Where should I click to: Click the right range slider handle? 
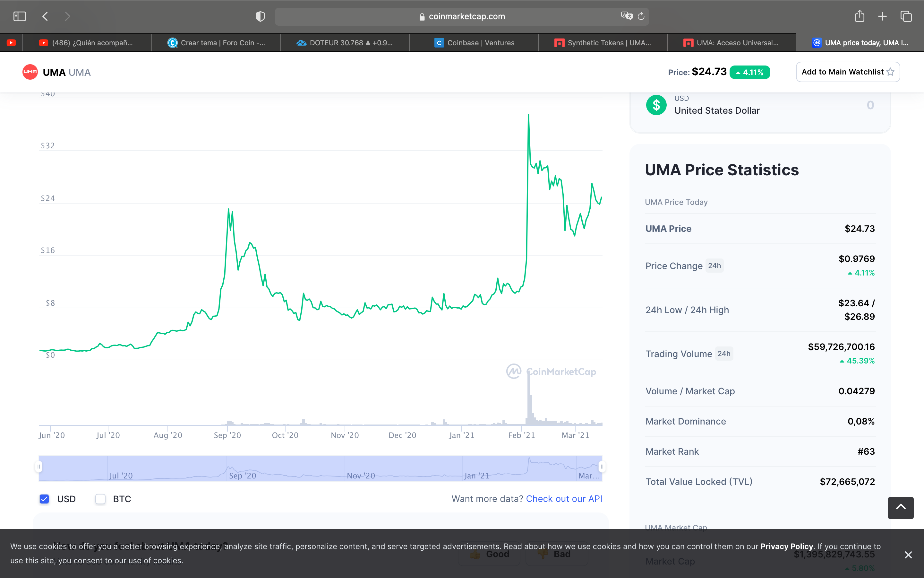click(602, 466)
